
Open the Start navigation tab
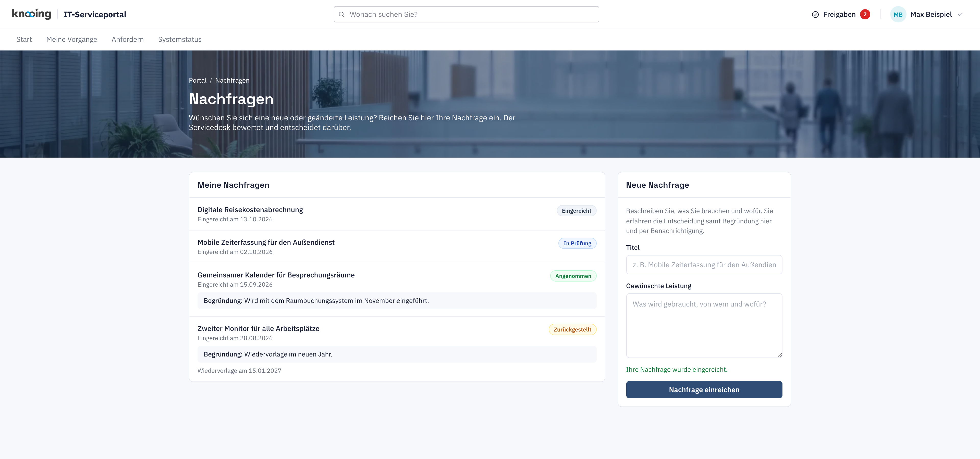pyautogui.click(x=24, y=40)
